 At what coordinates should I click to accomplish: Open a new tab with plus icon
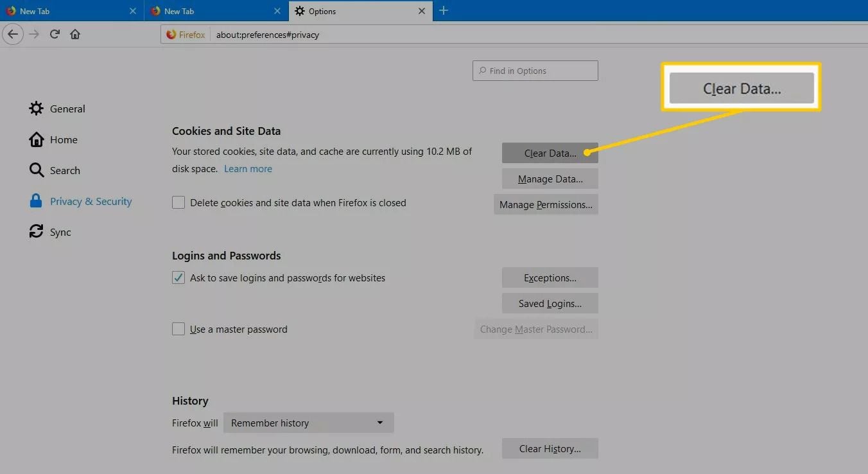[x=443, y=11]
